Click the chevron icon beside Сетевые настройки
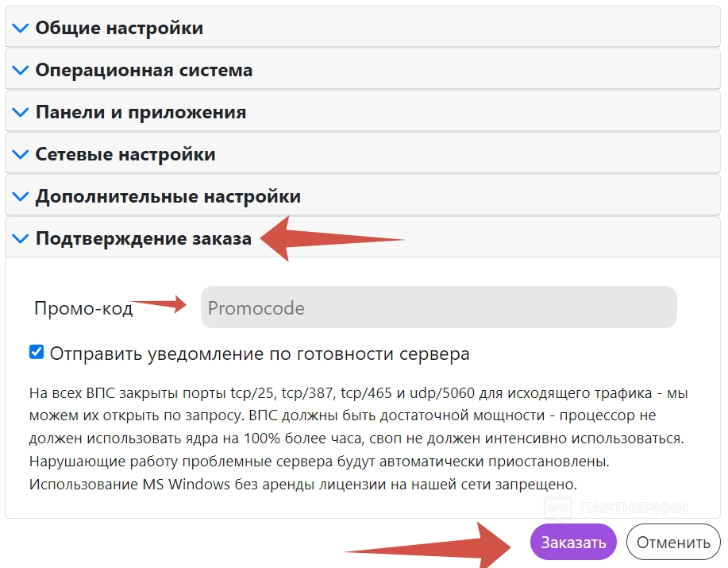 [21, 154]
